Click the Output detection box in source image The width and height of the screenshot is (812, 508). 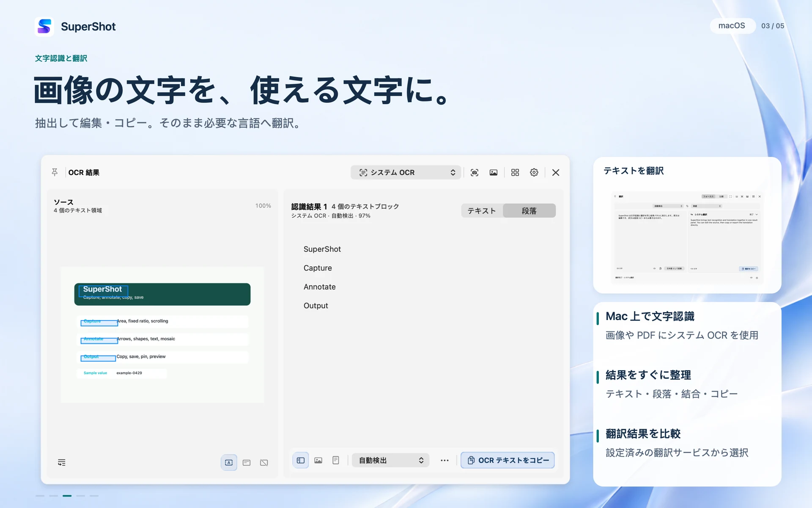coord(98,358)
